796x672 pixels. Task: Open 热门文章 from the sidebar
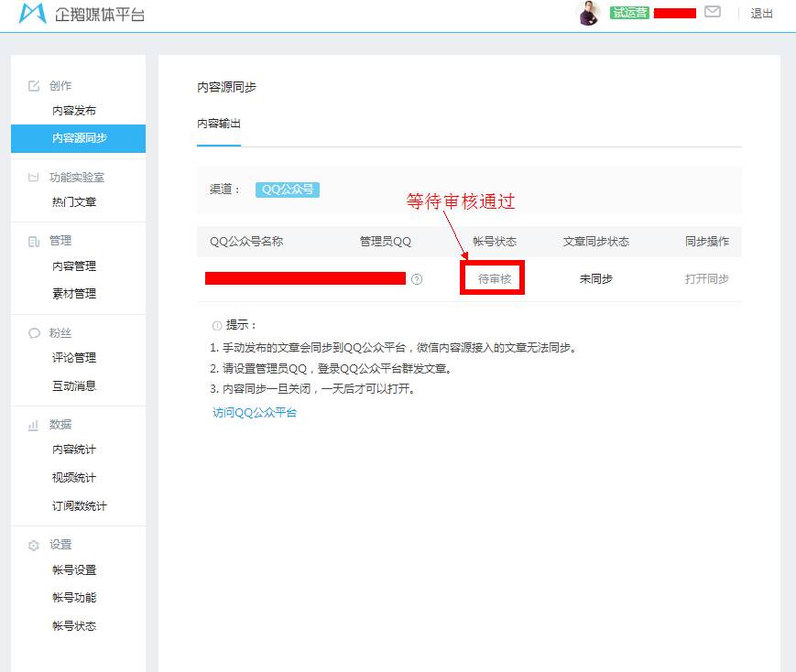pyautogui.click(x=75, y=201)
